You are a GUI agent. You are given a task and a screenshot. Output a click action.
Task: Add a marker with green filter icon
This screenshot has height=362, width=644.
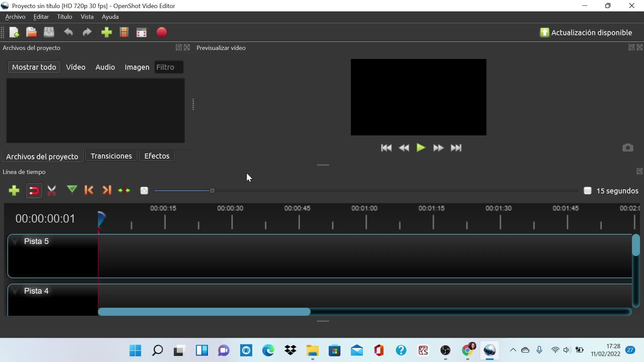point(72,190)
